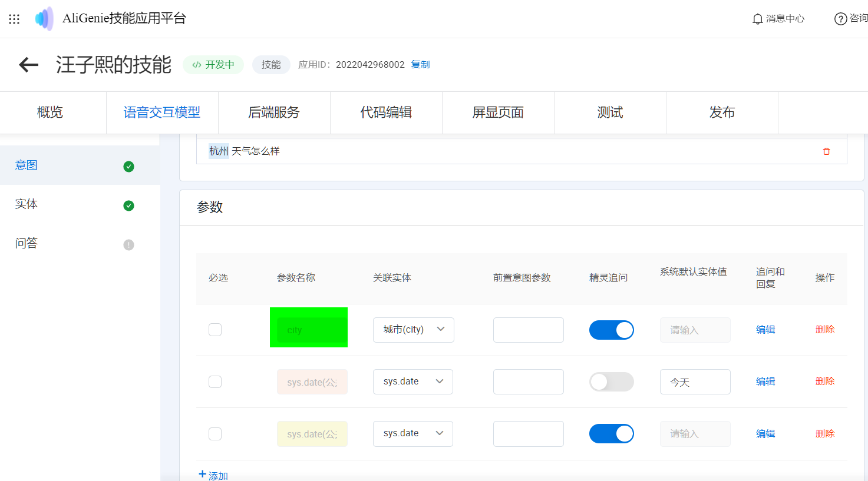The image size is (868, 481).
Task: Click the gray warning icon beside 问答
Action: click(x=128, y=245)
